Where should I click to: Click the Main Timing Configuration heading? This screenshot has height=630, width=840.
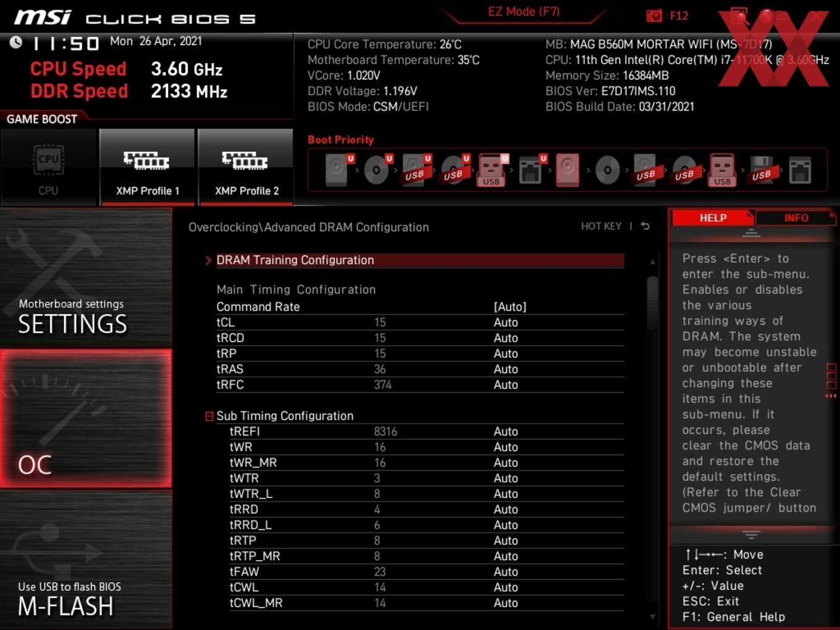pos(296,290)
